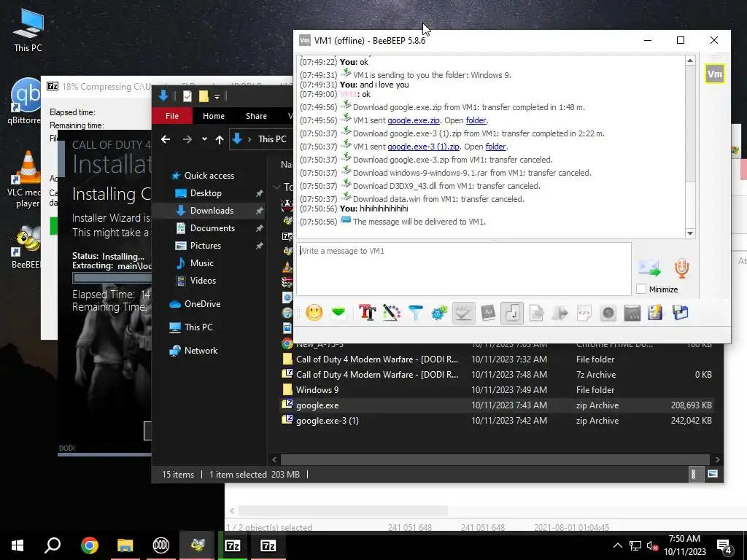The height and width of the screenshot is (560, 747).
Task: Enable the Minimize checkbox in BeeBEEP
Action: pyautogui.click(x=641, y=289)
